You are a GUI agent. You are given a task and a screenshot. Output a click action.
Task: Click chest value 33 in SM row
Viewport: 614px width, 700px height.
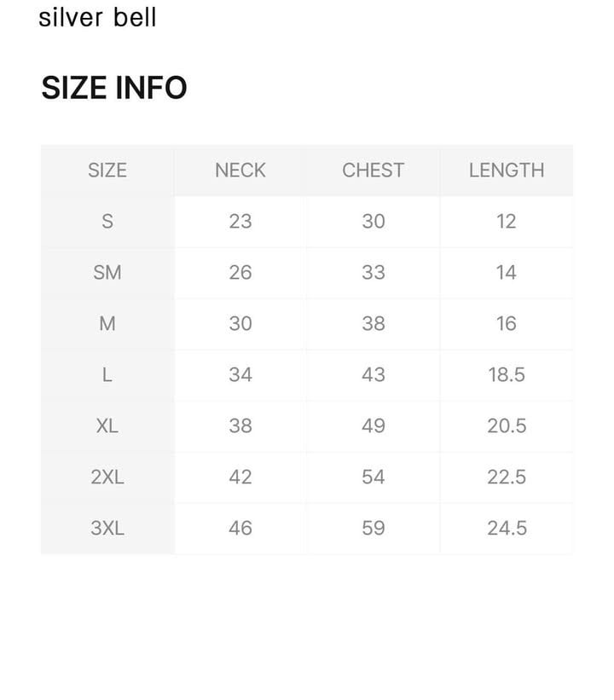373,273
